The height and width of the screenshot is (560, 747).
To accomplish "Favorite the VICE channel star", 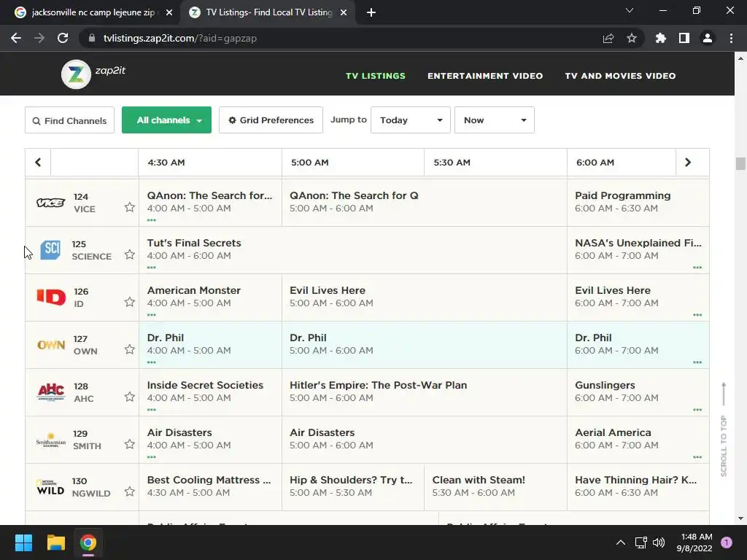I will point(130,207).
